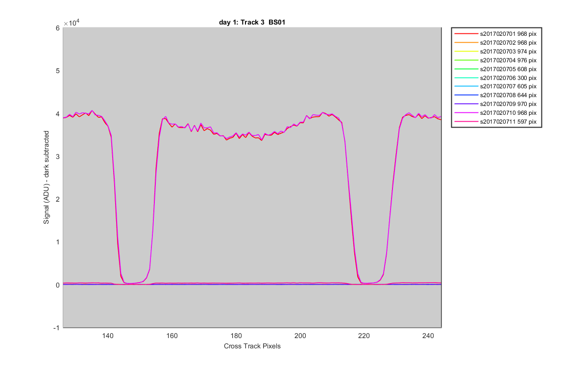The image size is (588, 368).
Task: Click legend entry s2017020711 597 pix
Action: 495,121
